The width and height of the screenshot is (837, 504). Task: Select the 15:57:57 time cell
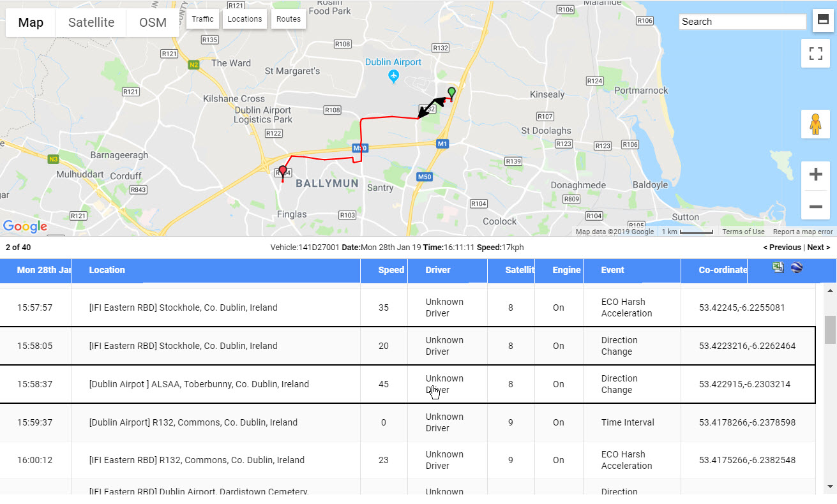click(35, 308)
